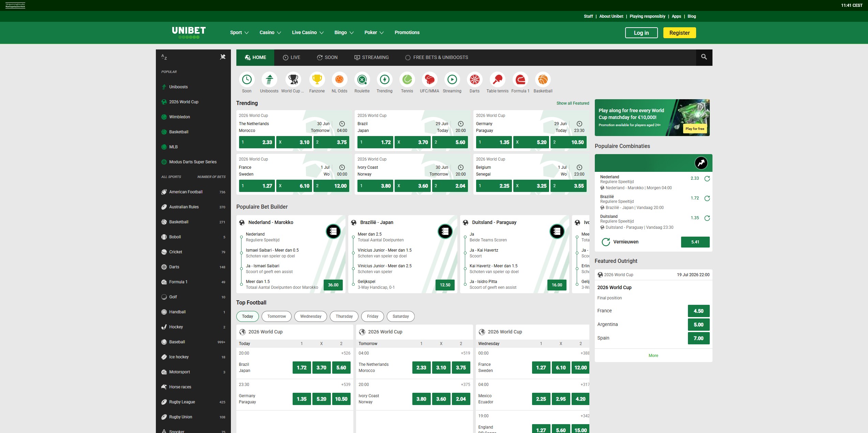Image resolution: width=868 pixels, height=433 pixels.
Task: Open the Fanzone cup shortcut icon
Action: point(317,79)
